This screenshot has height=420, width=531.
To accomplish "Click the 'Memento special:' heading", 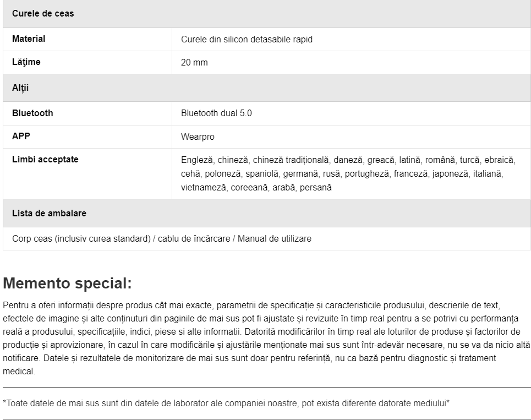I will coord(67,283).
